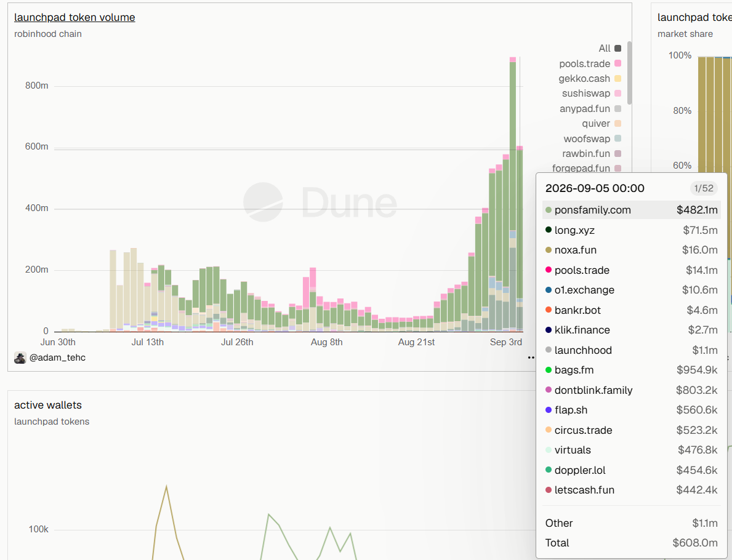Toggle the gekko.cash legend entry

click(590, 78)
